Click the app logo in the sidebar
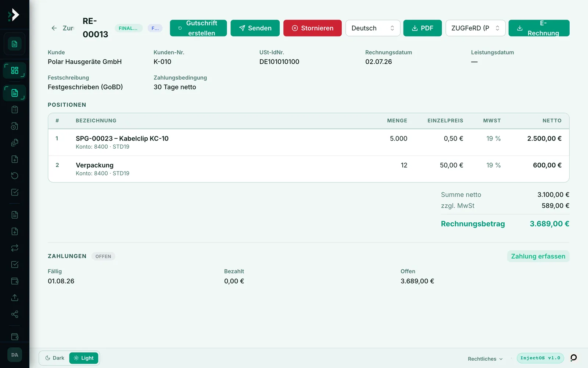Viewport: 588px width, 368px height. tap(14, 15)
